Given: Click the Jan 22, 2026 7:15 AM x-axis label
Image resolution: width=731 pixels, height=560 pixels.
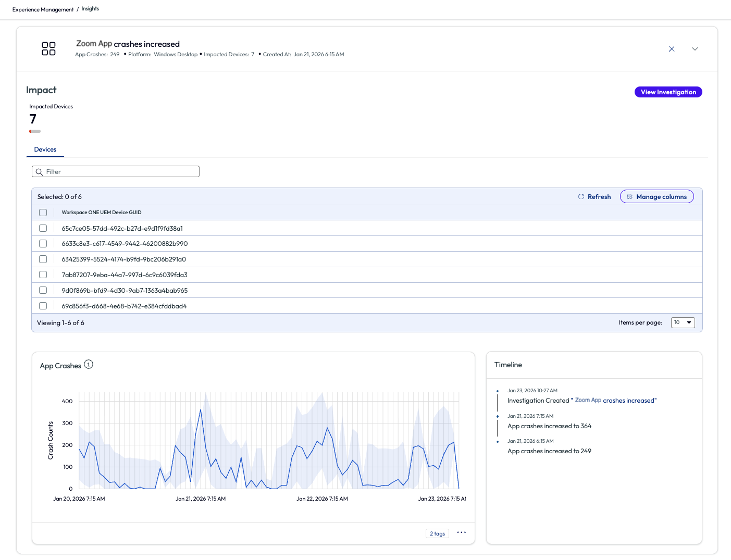Looking at the screenshot, I should pyautogui.click(x=322, y=499).
